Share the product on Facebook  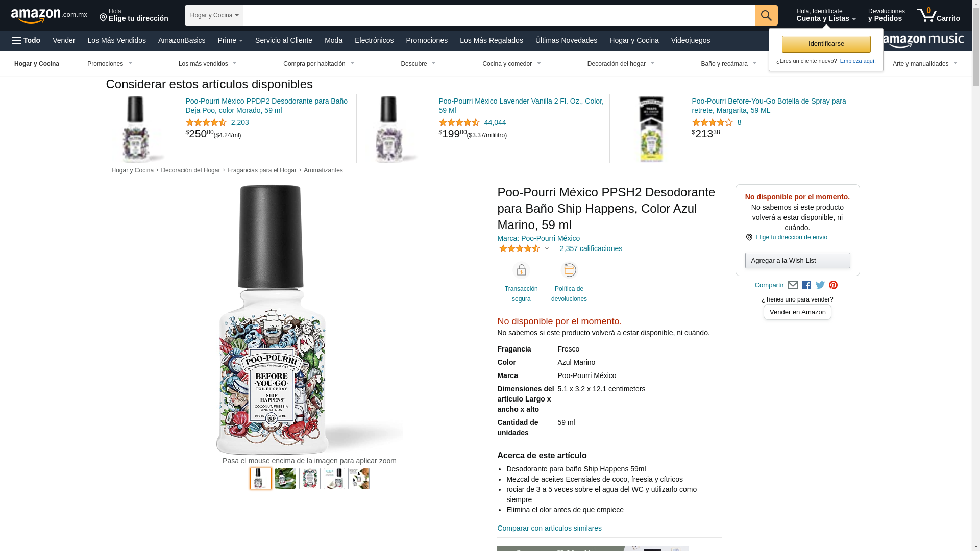pyautogui.click(x=806, y=285)
